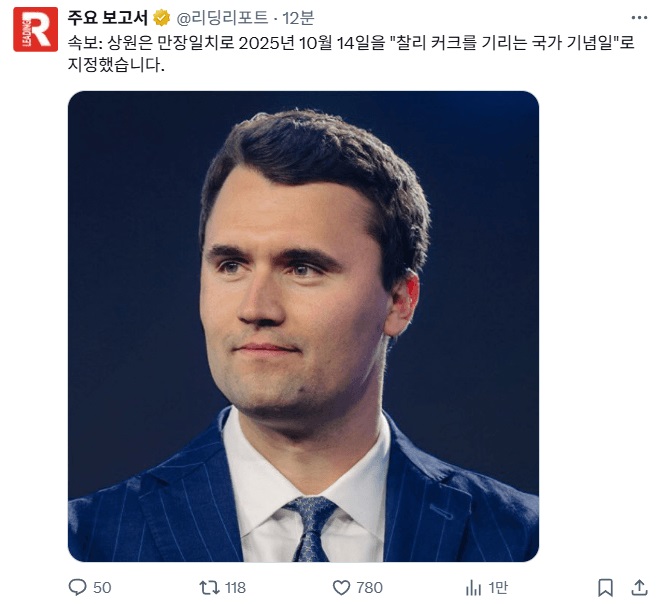
Task: Click the red R profile avatar
Action: pos(35,28)
